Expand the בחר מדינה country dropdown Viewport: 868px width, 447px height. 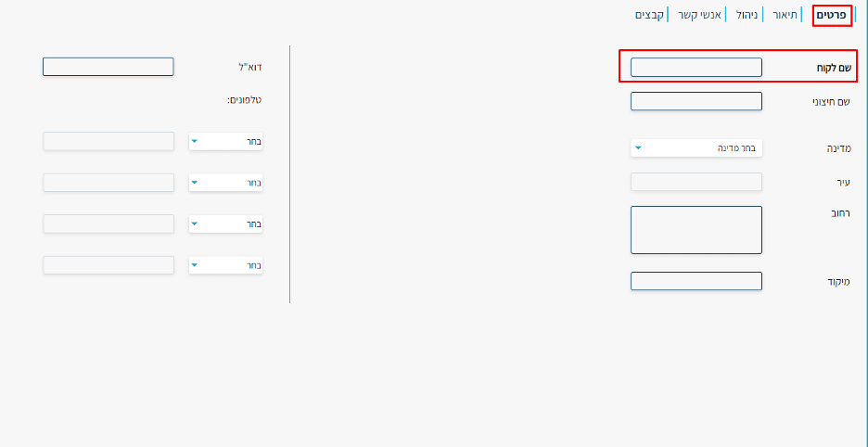click(x=696, y=147)
